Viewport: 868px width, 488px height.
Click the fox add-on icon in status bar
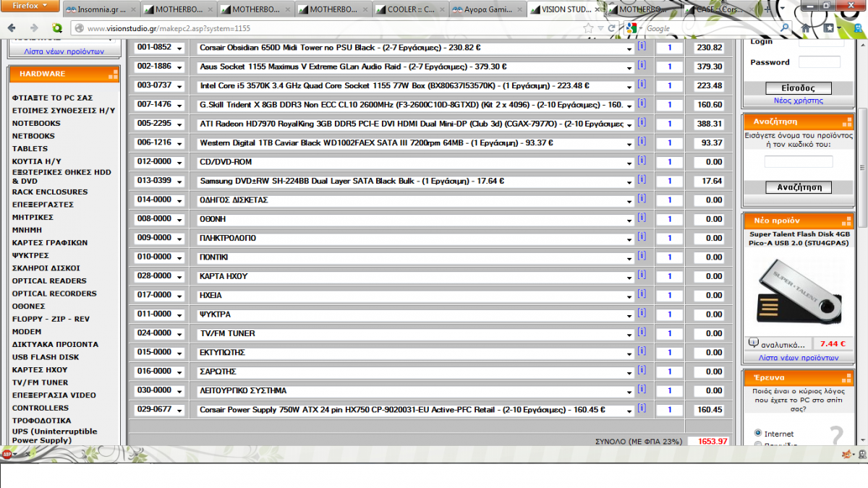846,454
